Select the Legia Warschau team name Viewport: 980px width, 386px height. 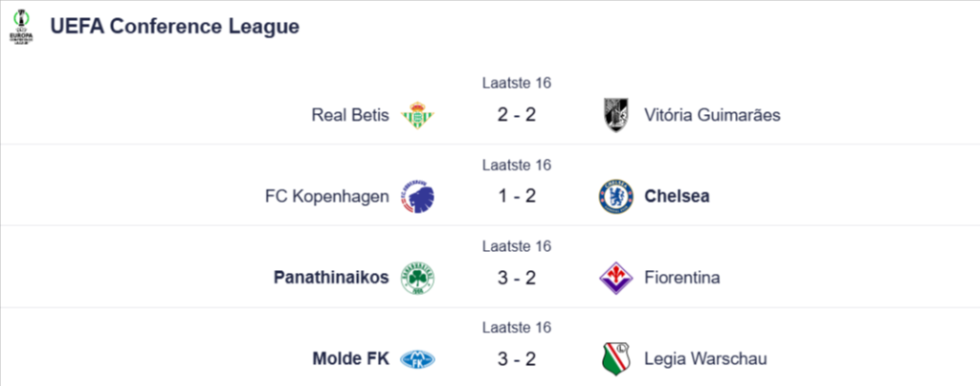point(705,359)
